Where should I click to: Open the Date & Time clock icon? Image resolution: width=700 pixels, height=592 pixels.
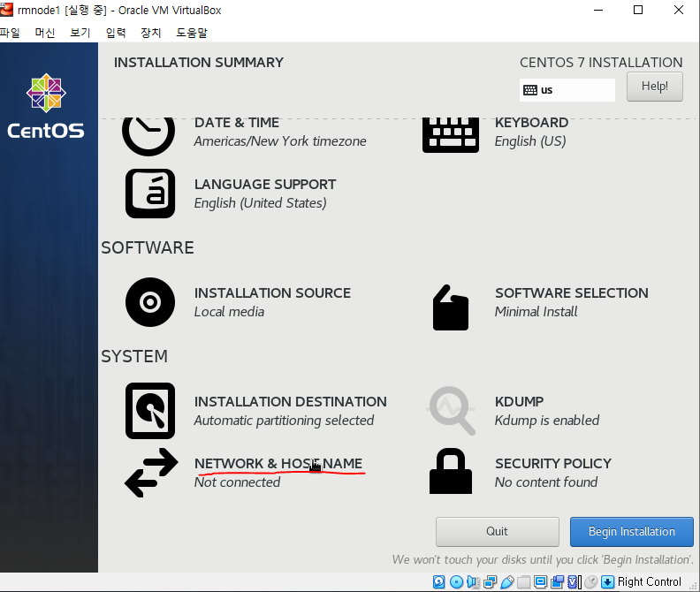coord(148,136)
